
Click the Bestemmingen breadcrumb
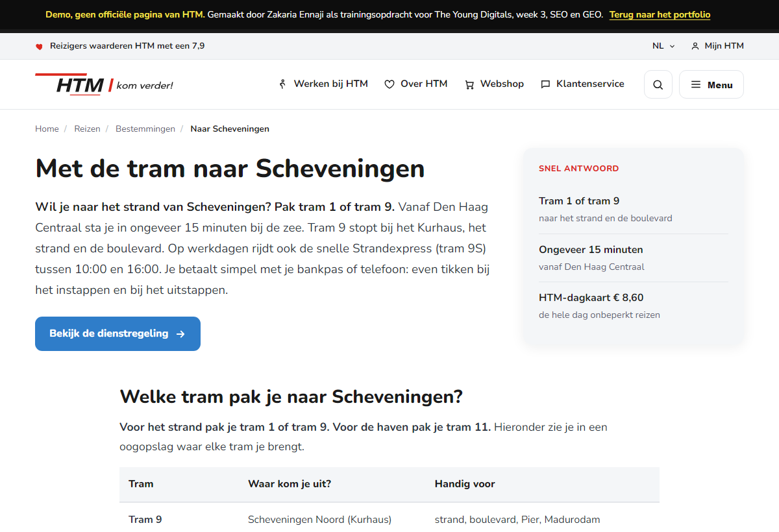[145, 129]
